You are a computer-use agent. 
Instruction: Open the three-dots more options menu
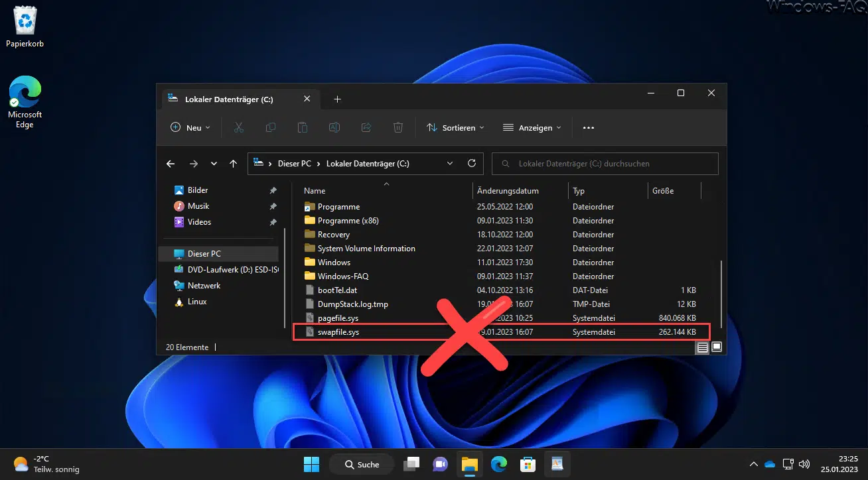click(588, 127)
